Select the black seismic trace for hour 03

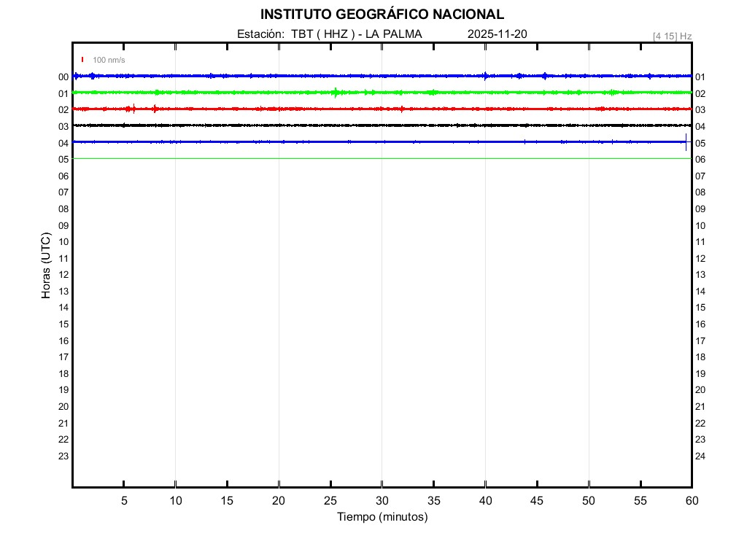point(292,125)
